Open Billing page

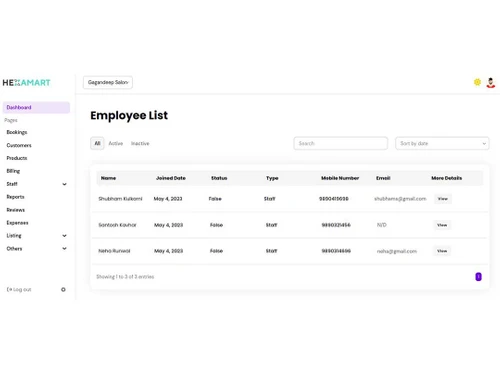[x=13, y=171]
